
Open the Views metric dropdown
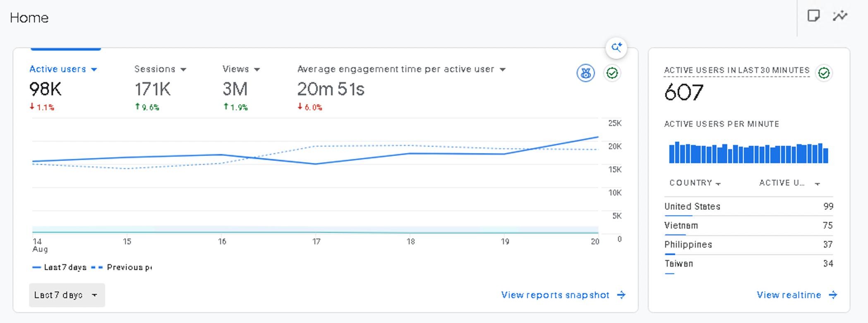point(241,69)
